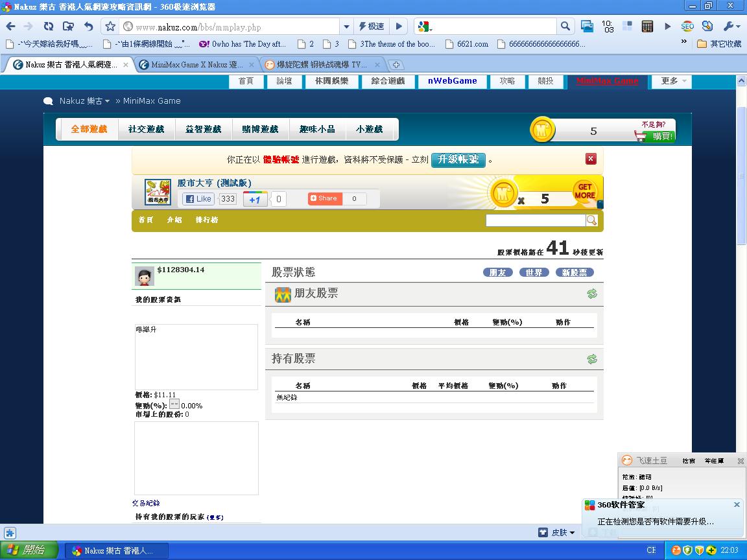Click the 升級帳號 upgrade button
Screen dimensions: 747x560
[x=458, y=159]
